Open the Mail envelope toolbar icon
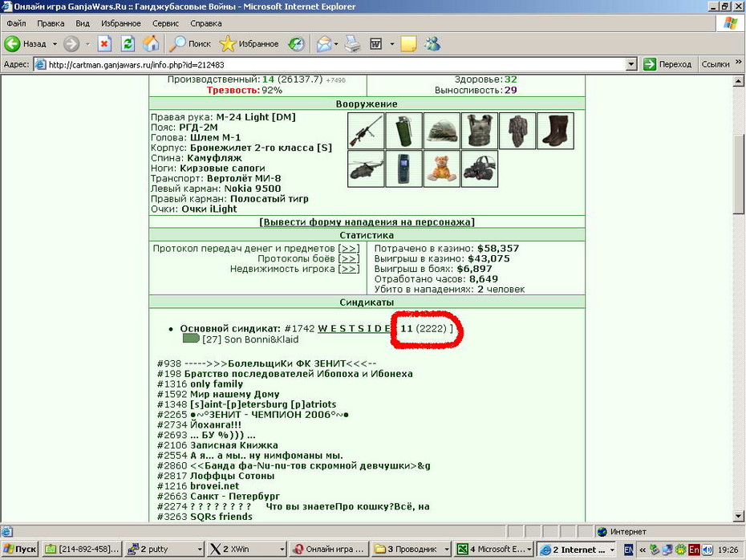The height and width of the screenshot is (560, 746). 324,44
